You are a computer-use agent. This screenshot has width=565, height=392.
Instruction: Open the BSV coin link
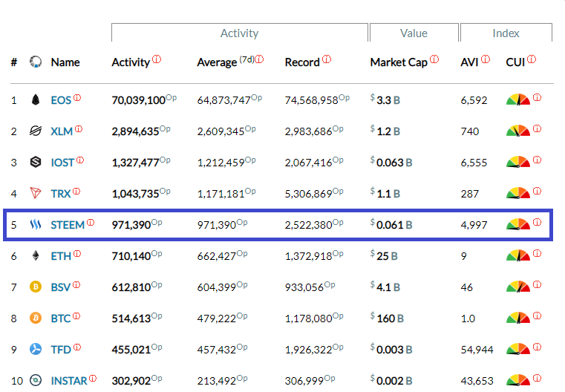pos(61,287)
